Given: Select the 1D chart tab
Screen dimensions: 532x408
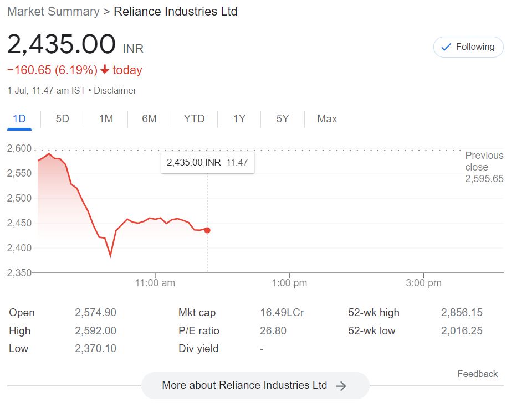Looking at the screenshot, I should click(x=19, y=119).
